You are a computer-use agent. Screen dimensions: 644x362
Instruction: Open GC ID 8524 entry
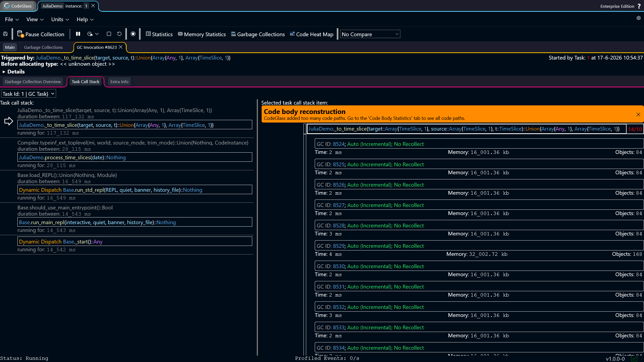479,144
